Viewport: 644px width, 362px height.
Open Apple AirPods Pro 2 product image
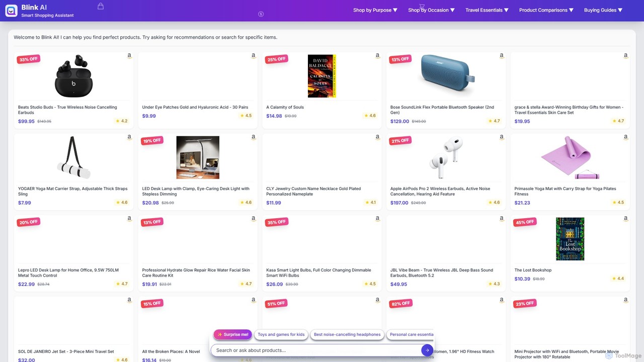(446, 158)
